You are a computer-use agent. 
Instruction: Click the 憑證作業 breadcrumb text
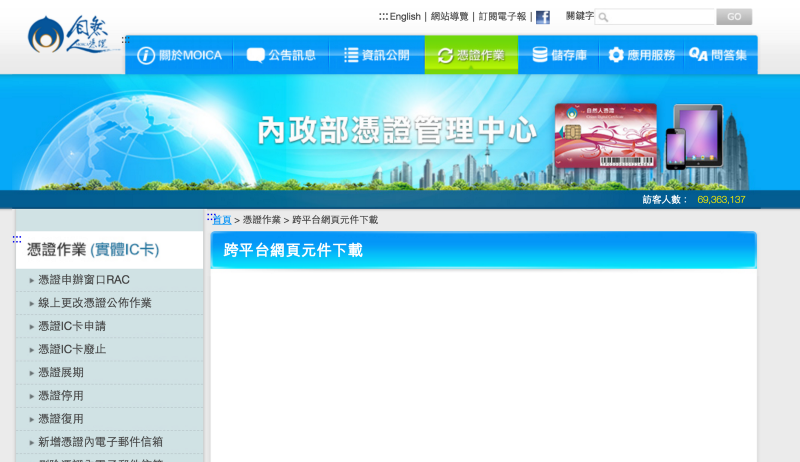[262, 220]
